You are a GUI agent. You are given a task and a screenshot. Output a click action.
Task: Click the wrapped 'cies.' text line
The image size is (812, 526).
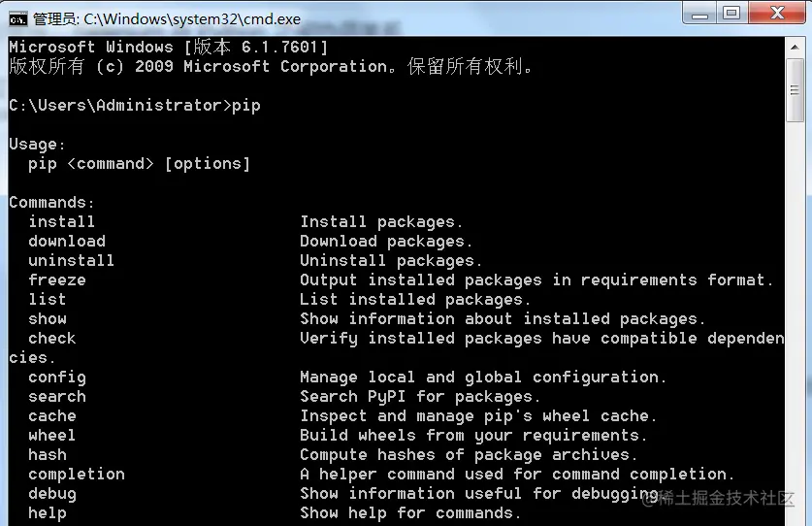(32, 358)
